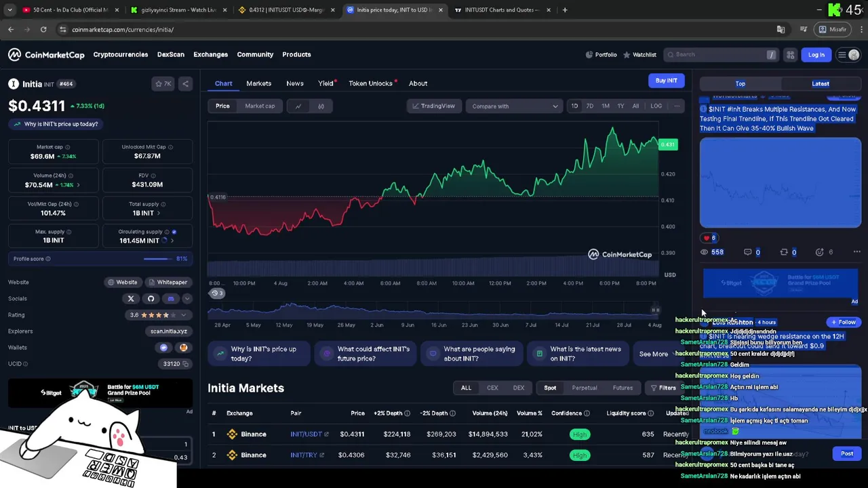
Task: Open the apps grid icon beside search
Action: [x=790, y=55]
